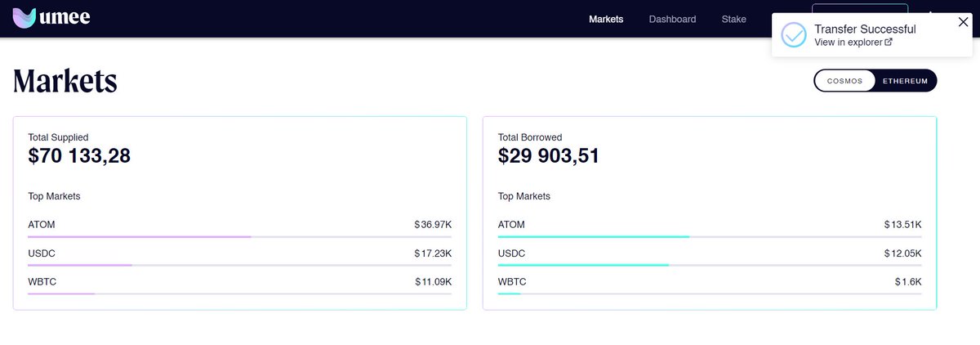
Task: Click the Umee logo icon
Action: 24,18
